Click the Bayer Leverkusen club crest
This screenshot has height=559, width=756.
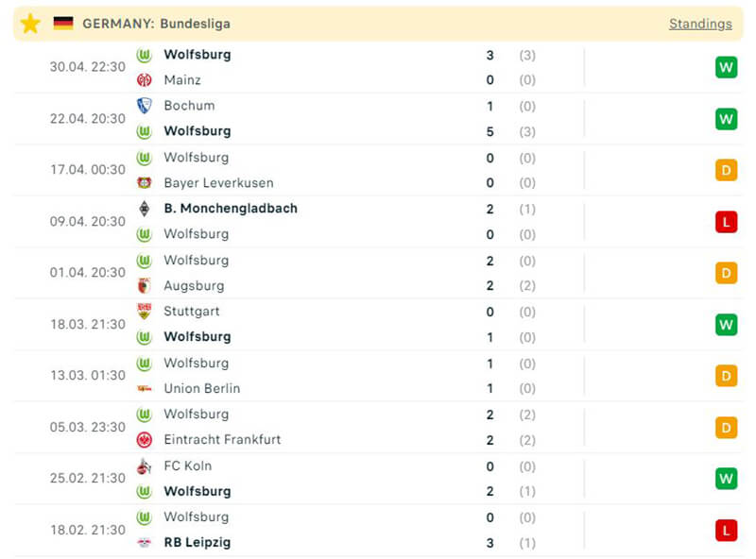click(x=145, y=183)
